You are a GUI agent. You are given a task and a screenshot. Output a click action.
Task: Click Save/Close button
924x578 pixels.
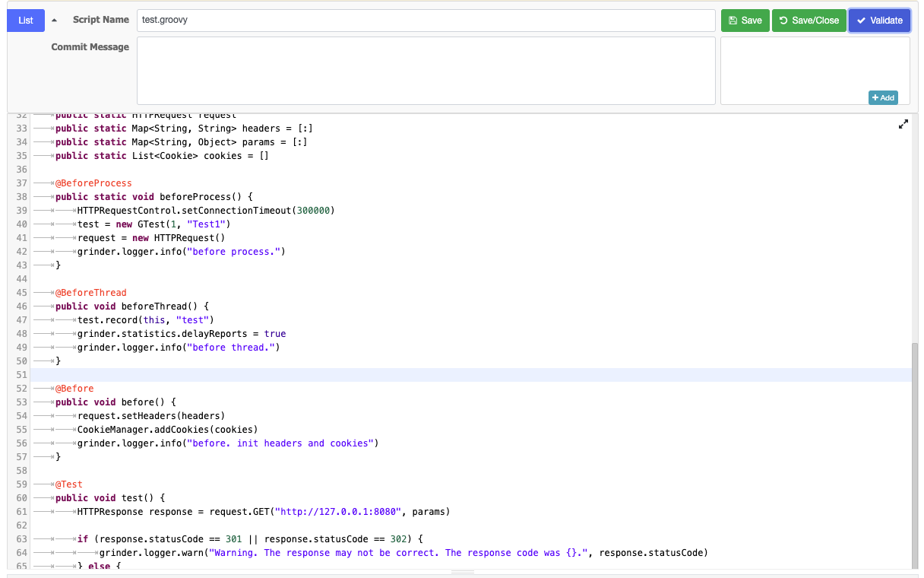click(809, 21)
